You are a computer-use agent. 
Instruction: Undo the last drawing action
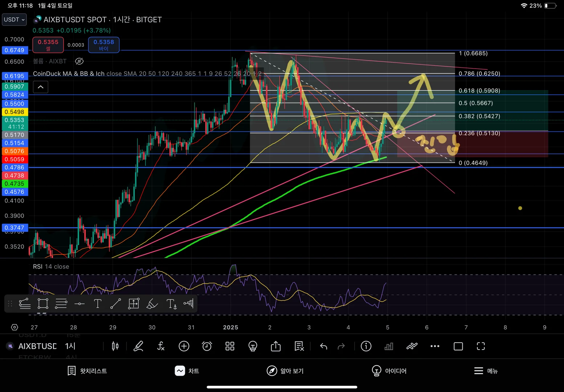[323, 347]
